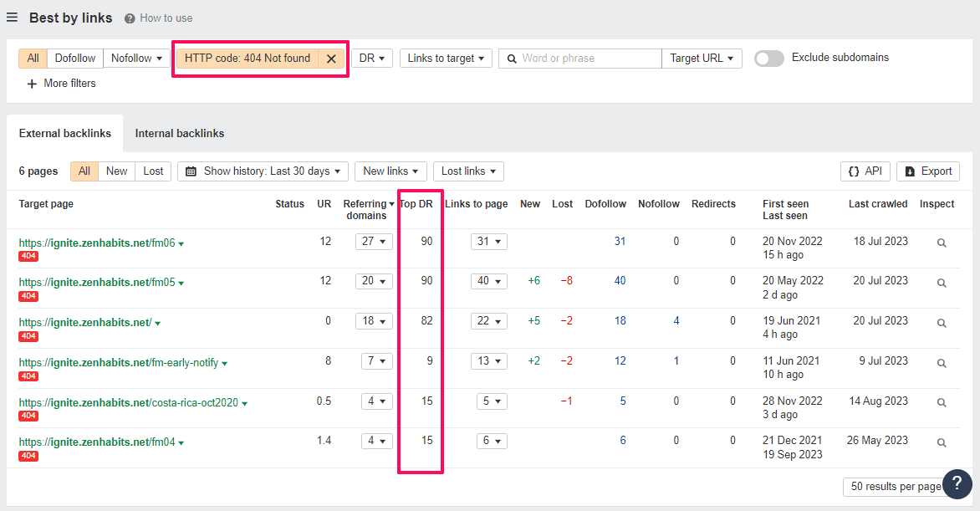
Task: Sort by Referring domains column
Action: coord(368,210)
